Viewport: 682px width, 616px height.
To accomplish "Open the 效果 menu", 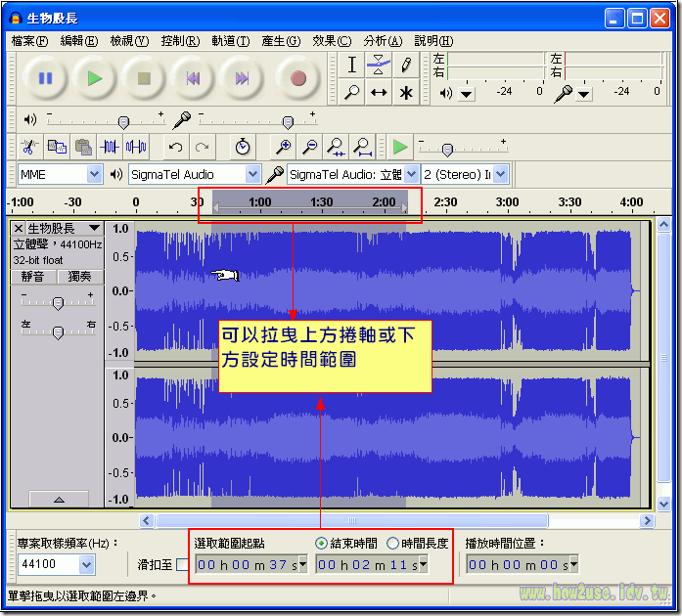I will 331,41.
